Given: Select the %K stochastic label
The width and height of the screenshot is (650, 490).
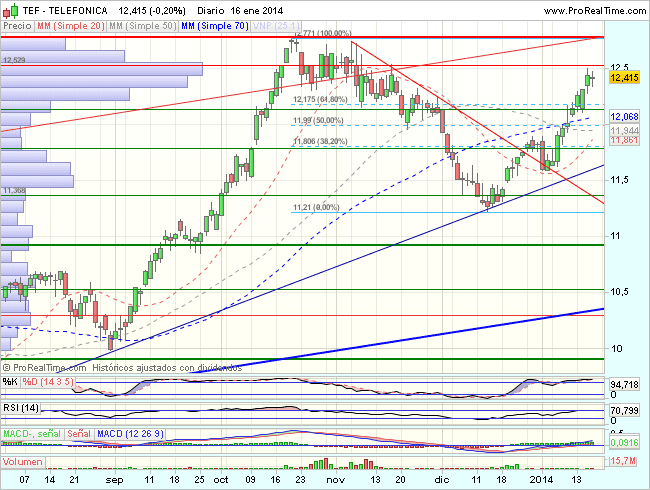Looking at the screenshot, I should [x=10, y=382].
